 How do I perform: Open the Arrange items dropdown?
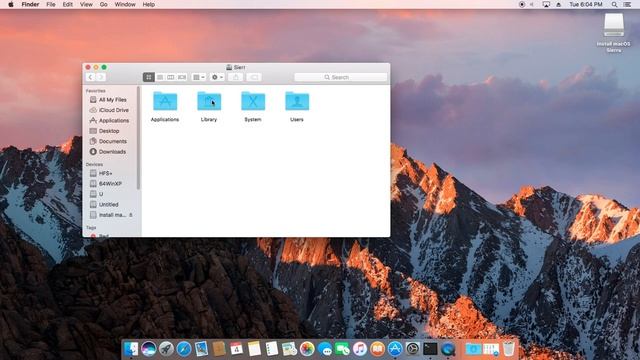(x=199, y=77)
